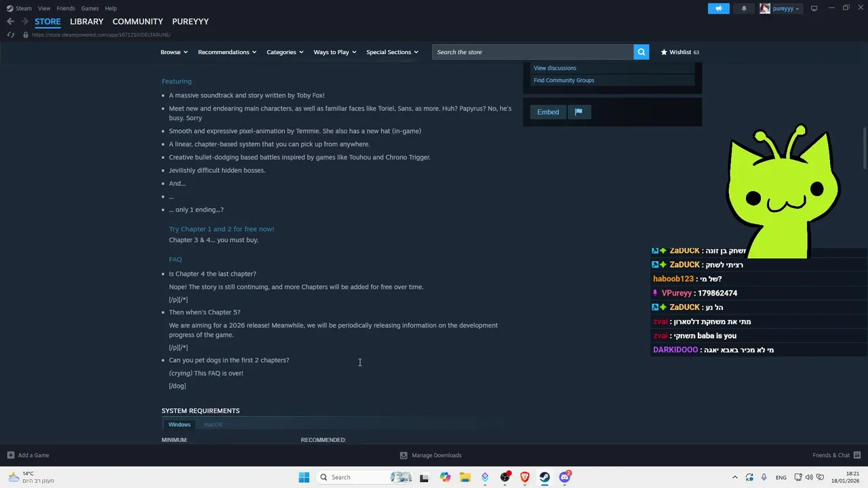Image resolution: width=868 pixels, height=488 pixels.
Task: Go to the STORE section
Action: [47, 22]
